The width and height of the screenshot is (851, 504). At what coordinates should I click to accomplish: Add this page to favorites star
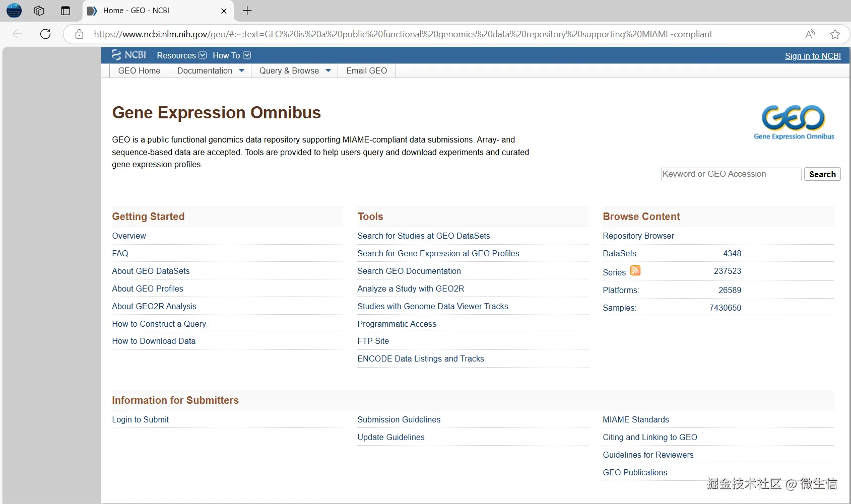coord(835,34)
